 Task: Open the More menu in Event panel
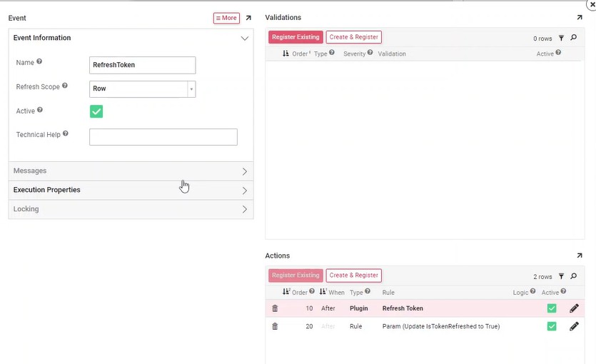pos(226,18)
